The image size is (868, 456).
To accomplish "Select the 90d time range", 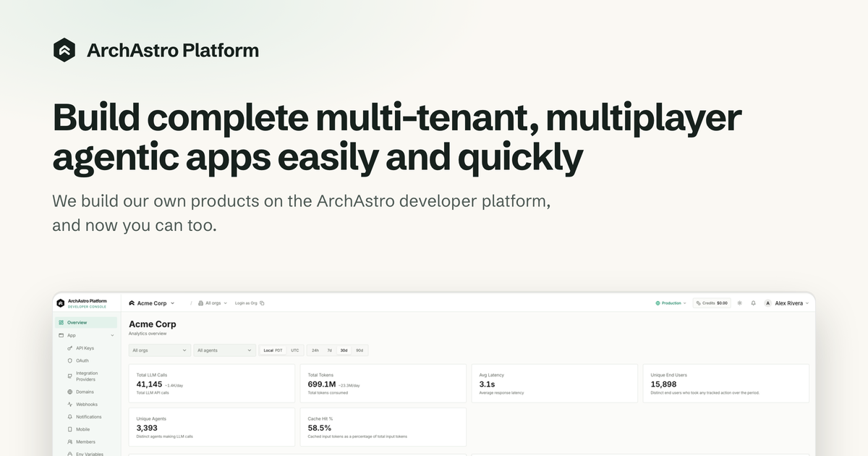I will pyautogui.click(x=359, y=350).
